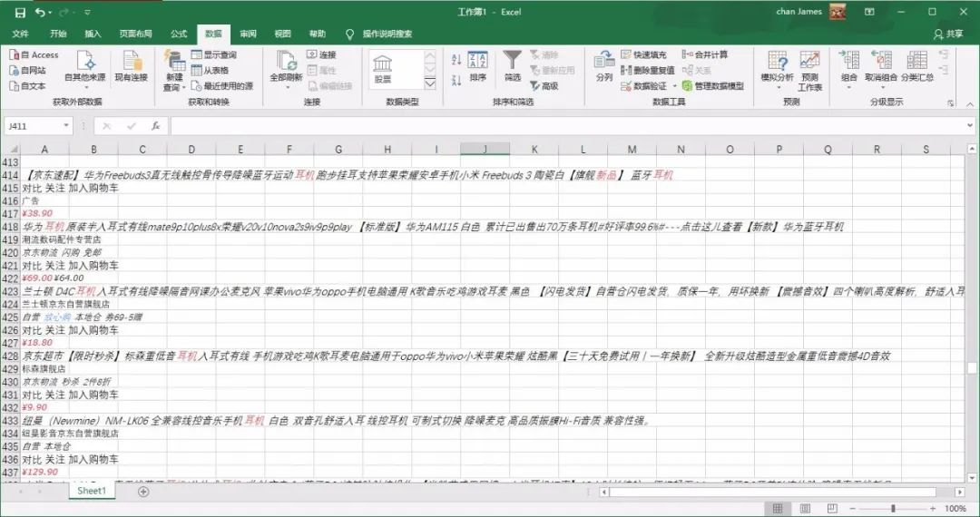Switch to the 开始 tab
Viewport: 980px width, 517px height.
coord(58,34)
